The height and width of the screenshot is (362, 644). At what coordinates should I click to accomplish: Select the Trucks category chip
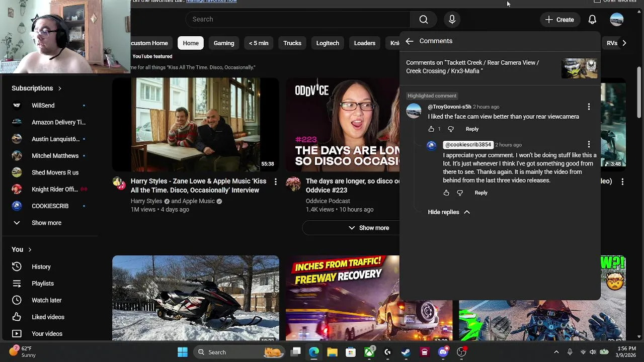pos(292,43)
